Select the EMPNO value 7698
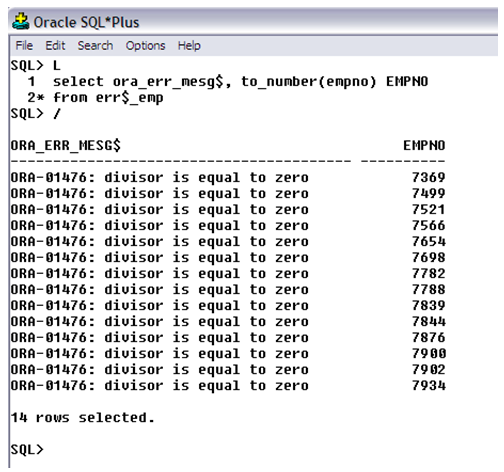 click(x=428, y=257)
